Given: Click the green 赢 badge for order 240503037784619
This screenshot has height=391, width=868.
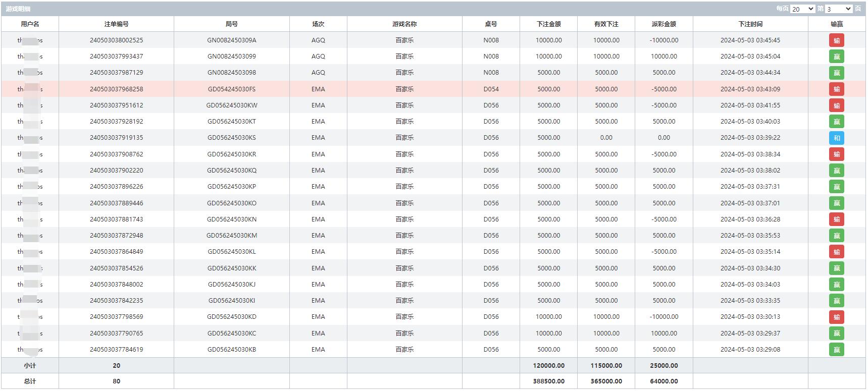Looking at the screenshot, I should tap(836, 350).
